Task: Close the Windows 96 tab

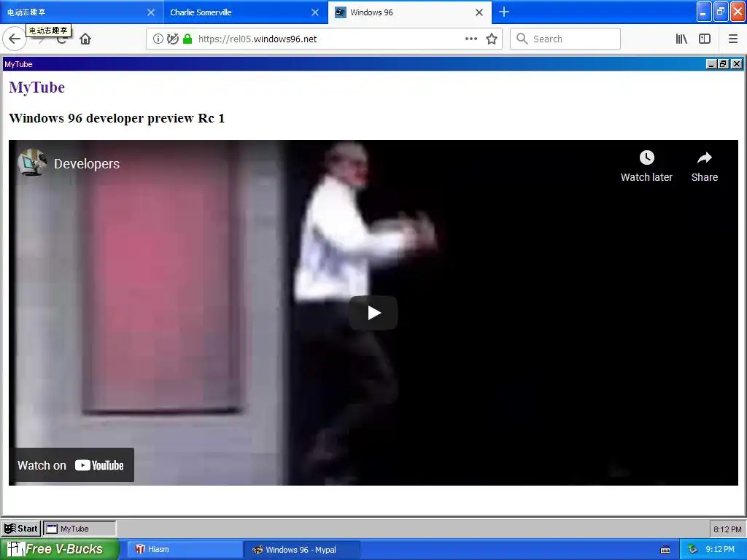Action: [x=479, y=12]
